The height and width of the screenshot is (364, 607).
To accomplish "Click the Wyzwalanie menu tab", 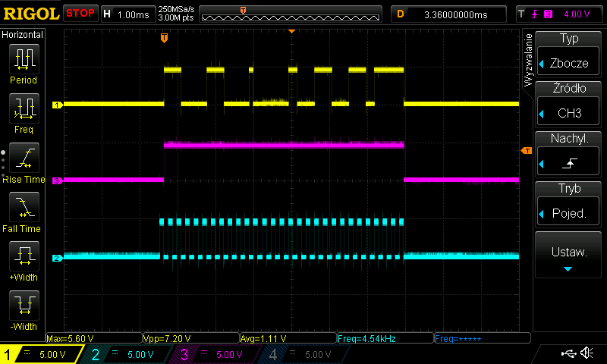I will point(528,60).
